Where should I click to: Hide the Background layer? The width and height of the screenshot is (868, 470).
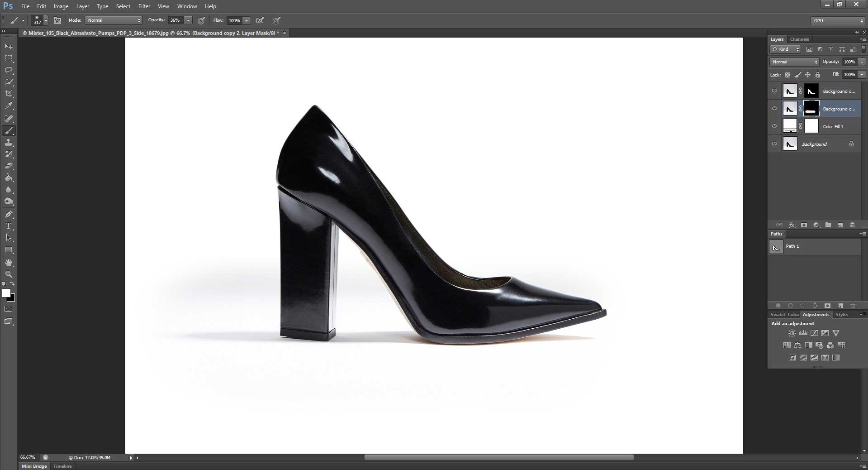coord(774,144)
